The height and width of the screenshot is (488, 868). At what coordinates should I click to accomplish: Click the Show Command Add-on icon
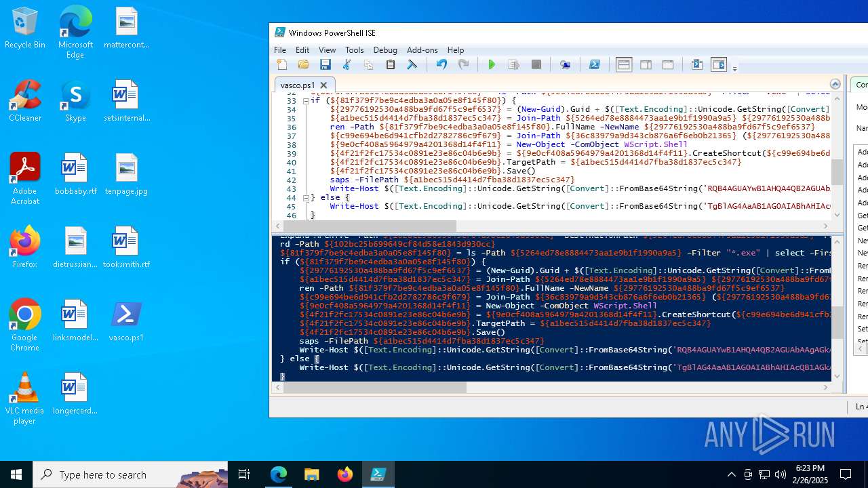(719, 65)
